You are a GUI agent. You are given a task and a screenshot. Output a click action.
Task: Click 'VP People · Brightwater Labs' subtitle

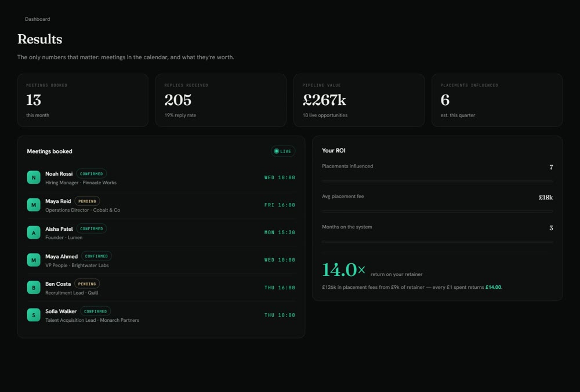point(77,265)
